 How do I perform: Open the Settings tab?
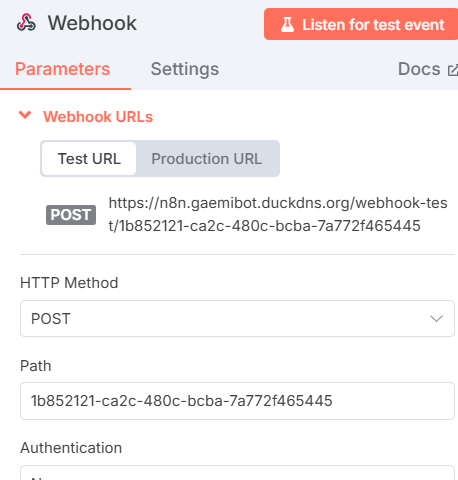(x=185, y=69)
